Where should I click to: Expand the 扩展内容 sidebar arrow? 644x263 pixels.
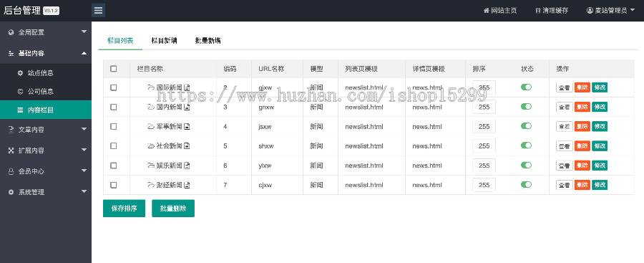[x=84, y=150]
